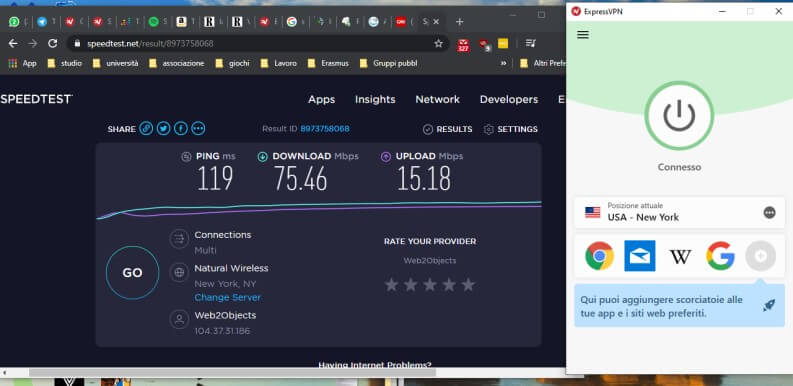Reload the Speedtest page
Image resolution: width=793 pixels, height=386 pixels.
tap(53, 44)
